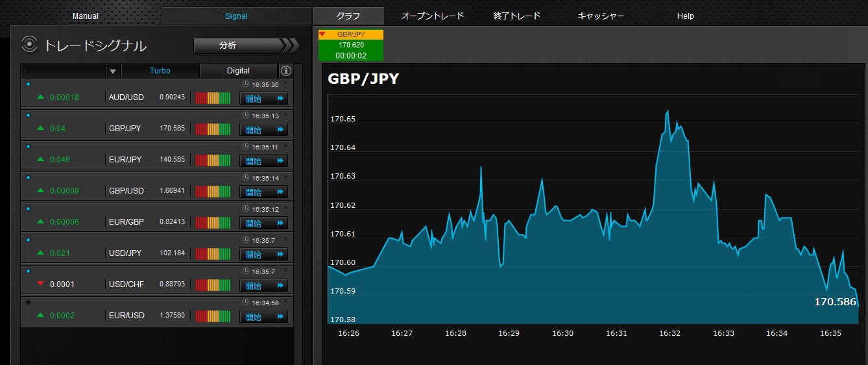Start the EUR/JPY signal trade
The image size is (868, 365).
pyautogui.click(x=263, y=160)
